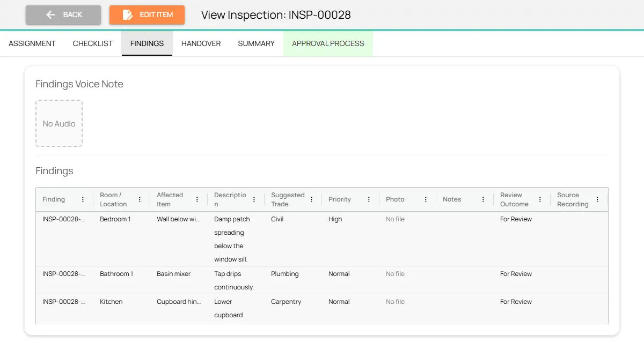Select the Bedroom 1 row finding ID
Image resolution: width=644 pixels, height=343 pixels.
(64, 219)
